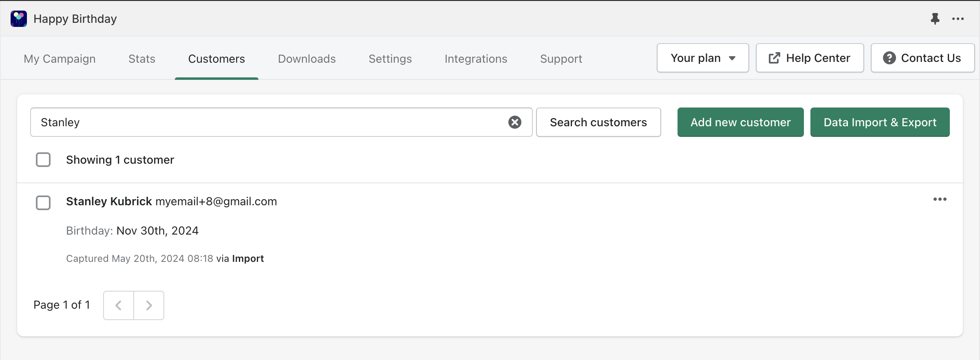Viewport: 980px width, 360px height.
Task: Click the Captured May 20th, 2024 text
Action: 139,259
